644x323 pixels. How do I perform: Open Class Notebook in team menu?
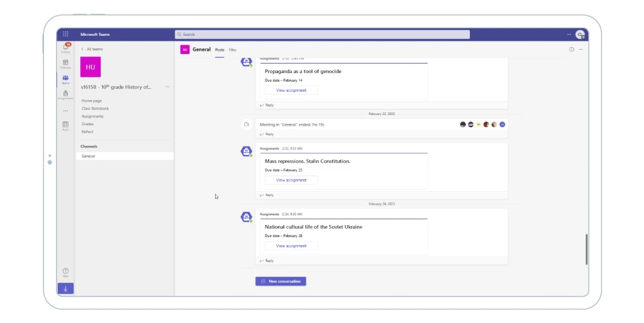pos(95,108)
